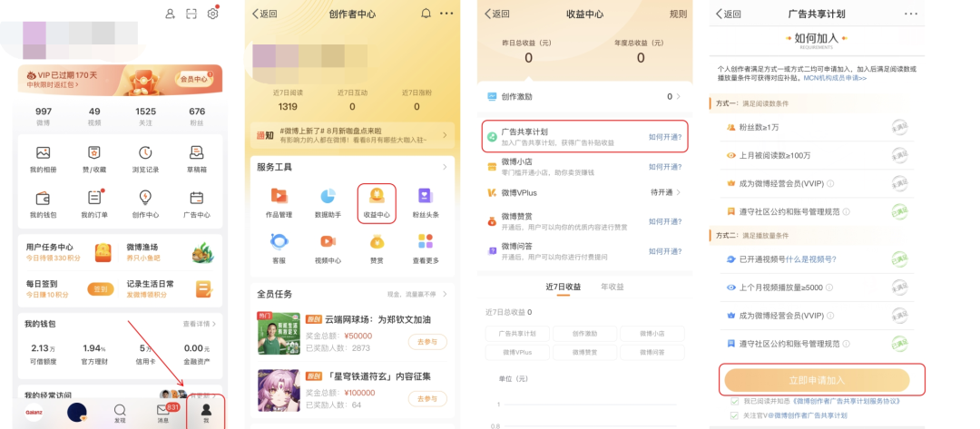Open 赞/收藏 icon
This screenshot has width=980, height=429.
point(94,152)
